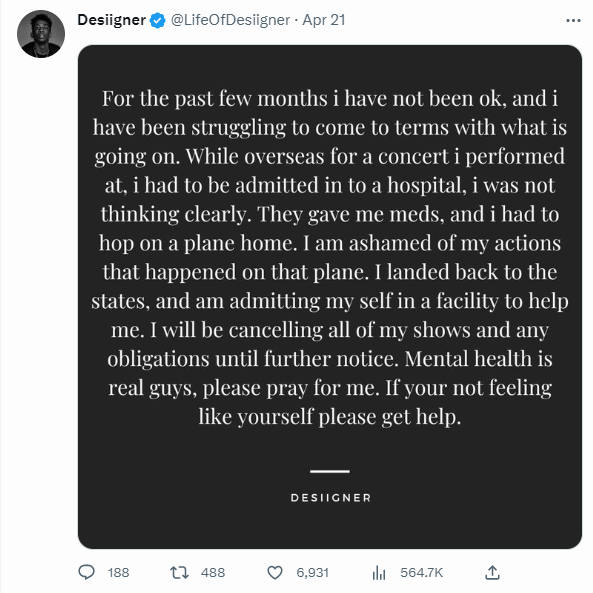
Task: Open the @LifeOfDesiigner handle link
Action: click(x=230, y=20)
